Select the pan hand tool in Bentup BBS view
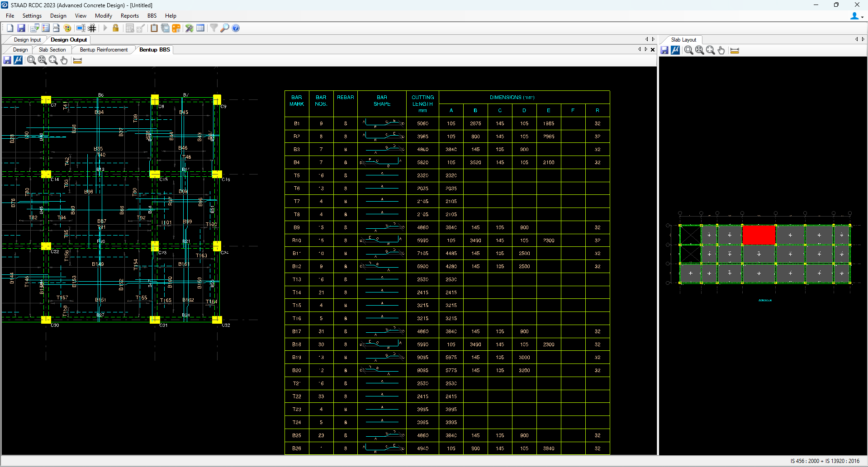868x467 pixels. pos(64,60)
